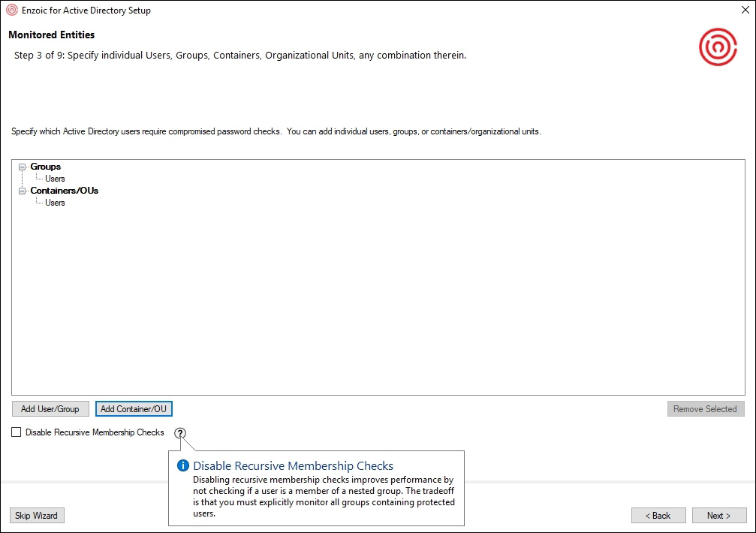Select the Containers/OUs tree heading
Viewport: 756px width, 533px height.
(x=64, y=191)
